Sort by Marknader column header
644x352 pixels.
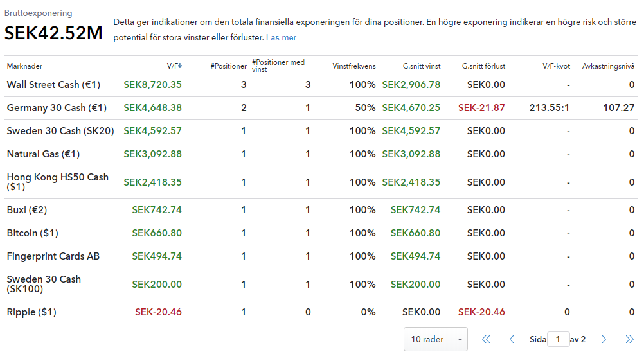pos(24,66)
